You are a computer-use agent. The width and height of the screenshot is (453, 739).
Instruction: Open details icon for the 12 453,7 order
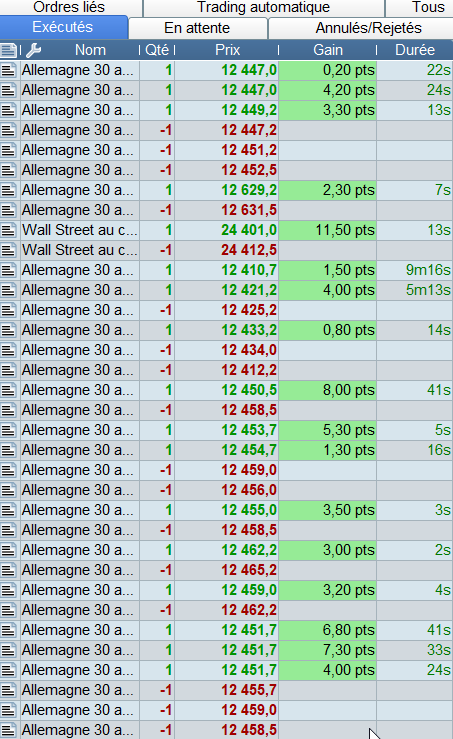point(8,430)
